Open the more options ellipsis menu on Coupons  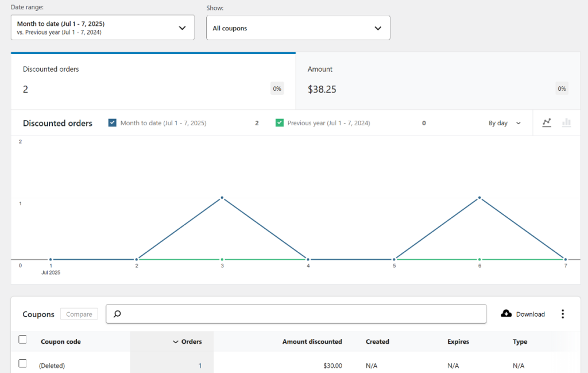pos(563,314)
